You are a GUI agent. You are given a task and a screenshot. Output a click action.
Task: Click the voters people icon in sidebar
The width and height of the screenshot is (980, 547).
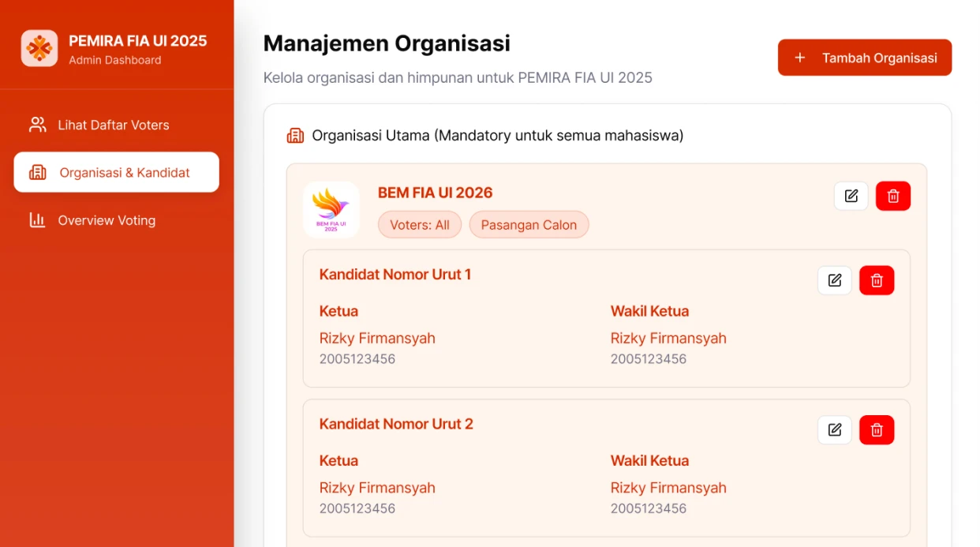click(37, 125)
